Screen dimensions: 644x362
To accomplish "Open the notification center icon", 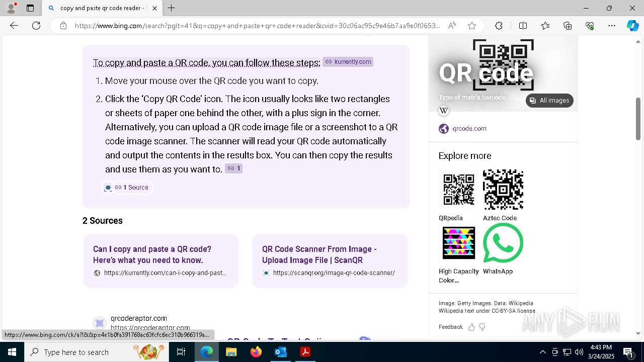I will click(x=628, y=352).
